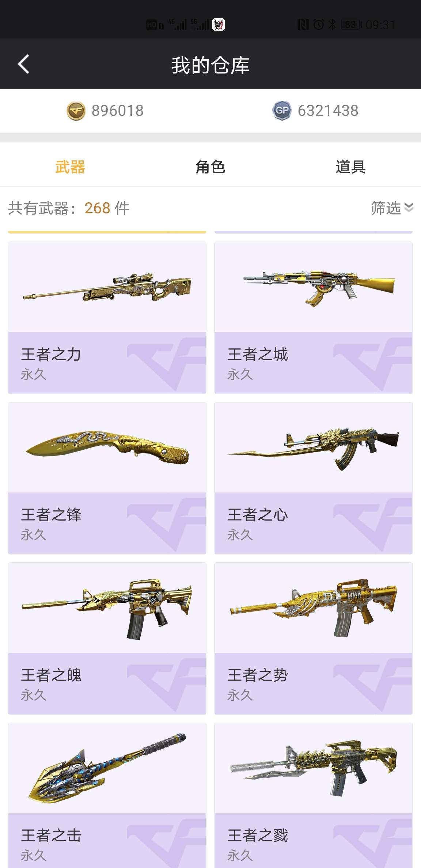Tap the 王者之力 item name label

click(x=51, y=354)
